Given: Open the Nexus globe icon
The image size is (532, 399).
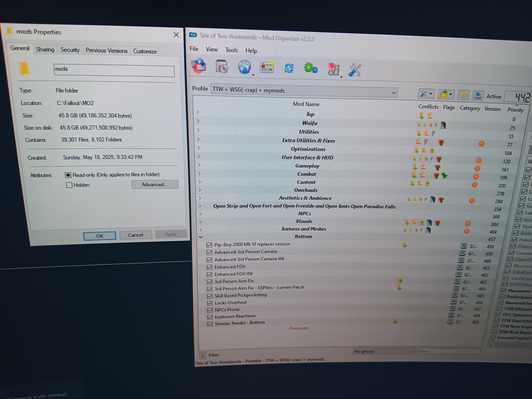Looking at the screenshot, I should (x=245, y=67).
